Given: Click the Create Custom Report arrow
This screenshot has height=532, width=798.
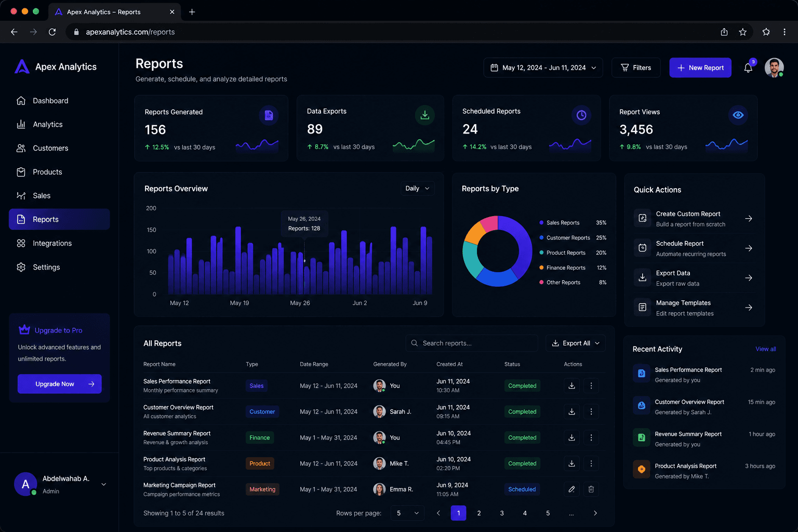Looking at the screenshot, I should pyautogui.click(x=749, y=219).
